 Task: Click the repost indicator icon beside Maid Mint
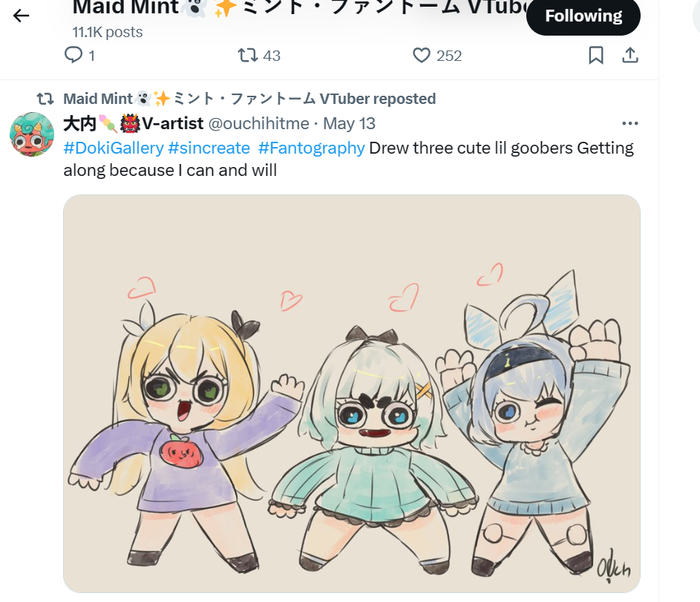pyautogui.click(x=45, y=99)
